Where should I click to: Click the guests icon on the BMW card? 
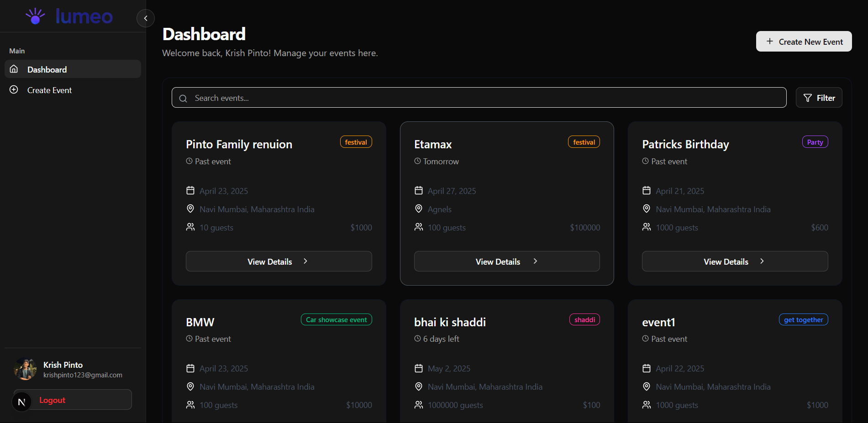[190, 404]
